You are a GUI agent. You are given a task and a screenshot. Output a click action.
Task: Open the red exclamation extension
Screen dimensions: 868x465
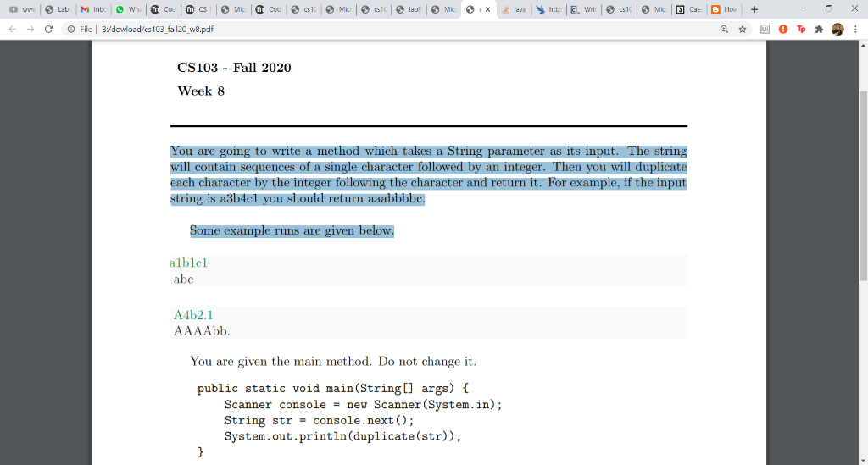(782, 30)
